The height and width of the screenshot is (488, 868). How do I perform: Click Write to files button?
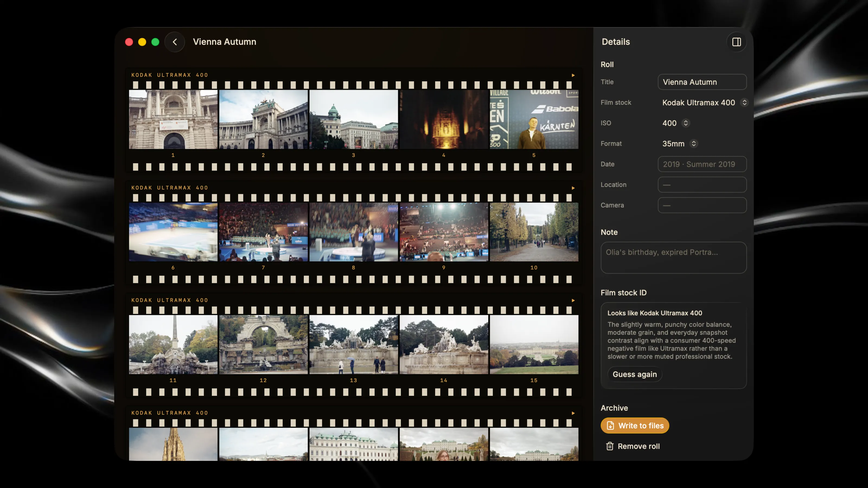pyautogui.click(x=635, y=425)
